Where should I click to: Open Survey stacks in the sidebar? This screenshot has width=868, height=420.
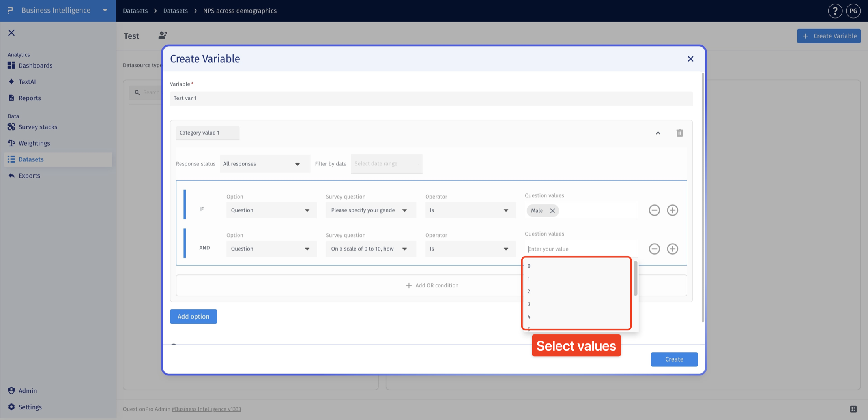[x=38, y=127]
